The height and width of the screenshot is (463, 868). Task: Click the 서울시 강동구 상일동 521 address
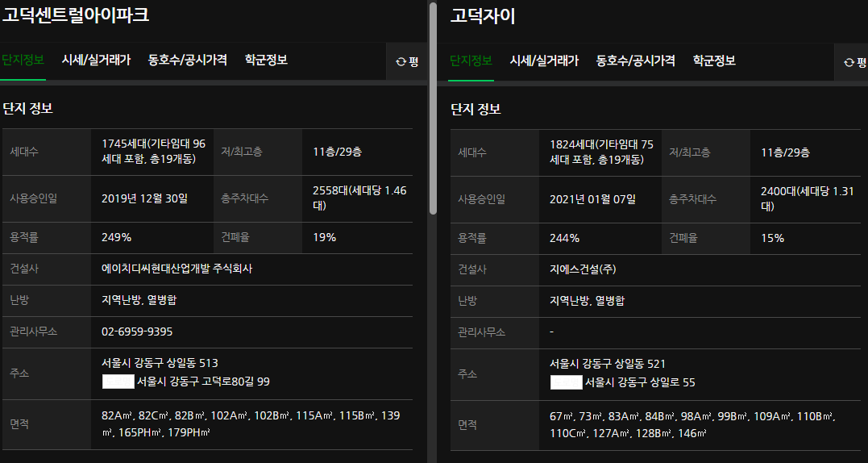607,364
